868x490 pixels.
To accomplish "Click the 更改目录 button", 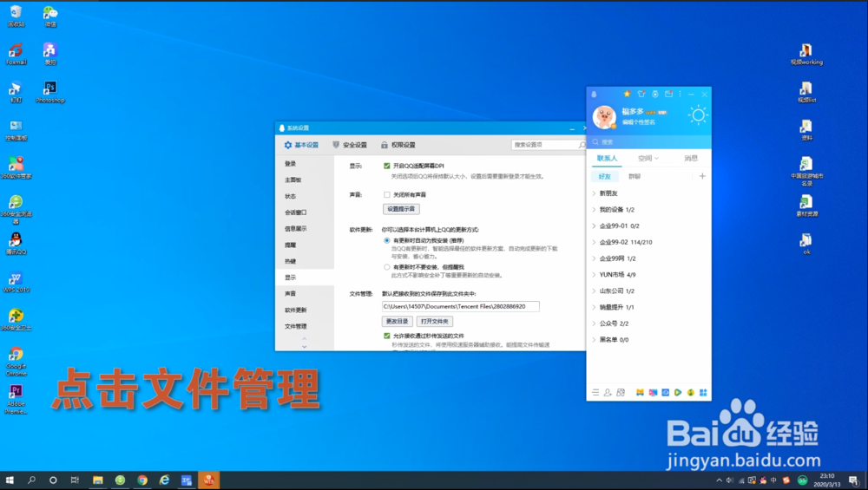I will click(x=397, y=322).
